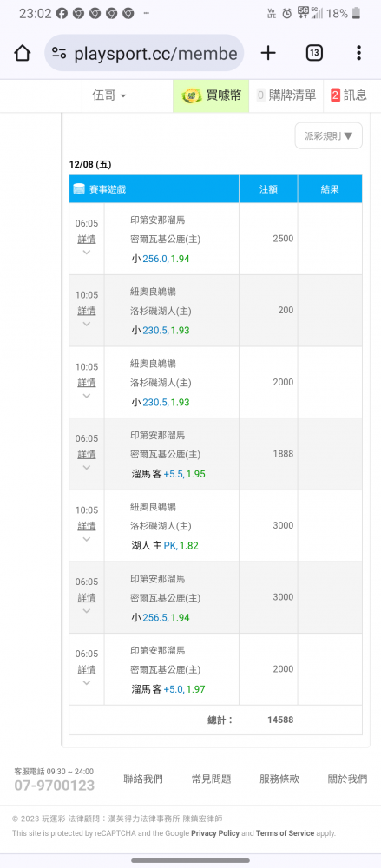Open the browser three-dot menu
The width and height of the screenshot is (381, 868).
[x=358, y=53]
